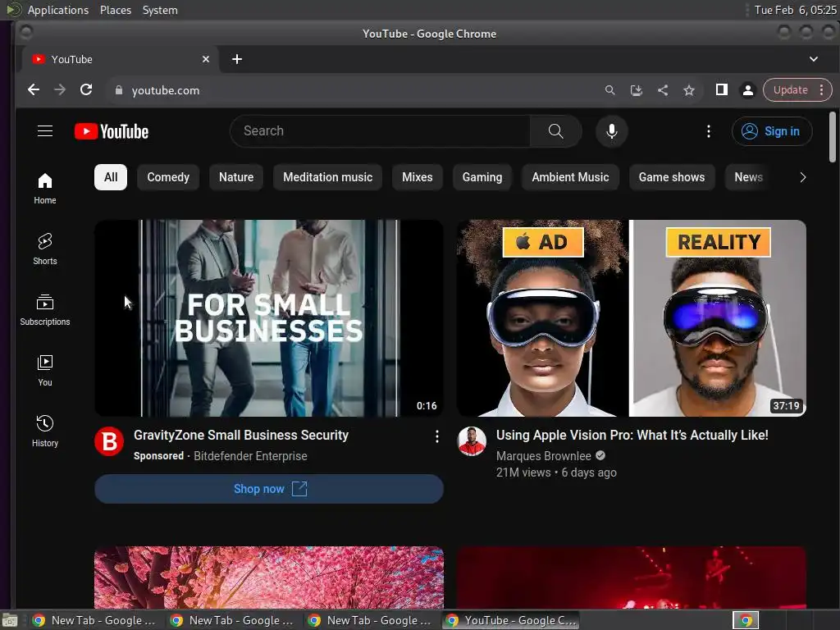
Task: Bookmark this page with star icon
Action: point(689,90)
